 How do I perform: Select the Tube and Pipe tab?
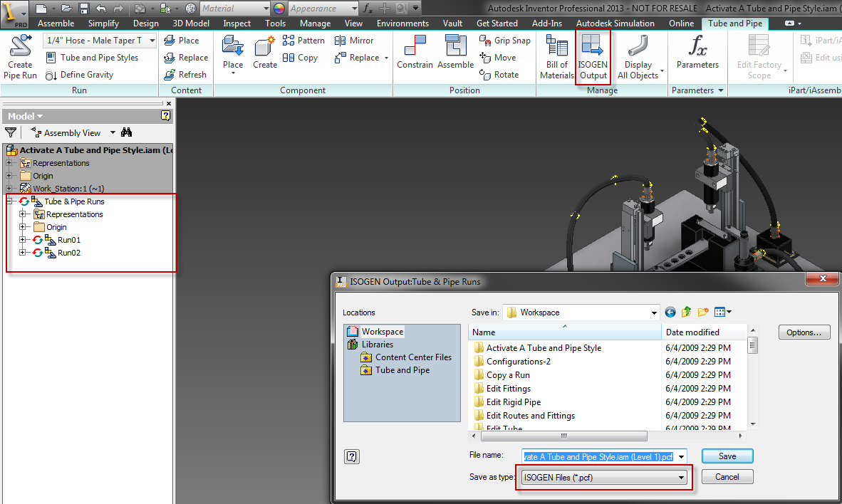coord(735,23)
